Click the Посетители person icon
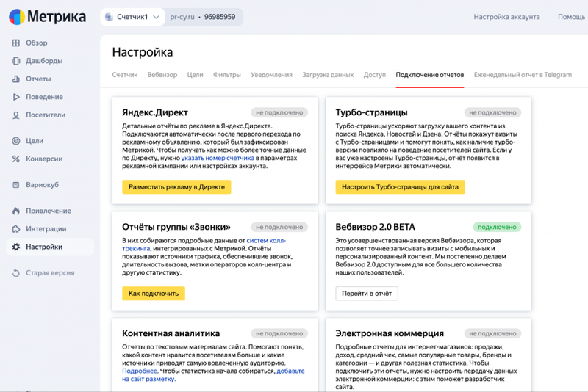Viewport: 588px width, 392px height. click(x=15, y=115)
